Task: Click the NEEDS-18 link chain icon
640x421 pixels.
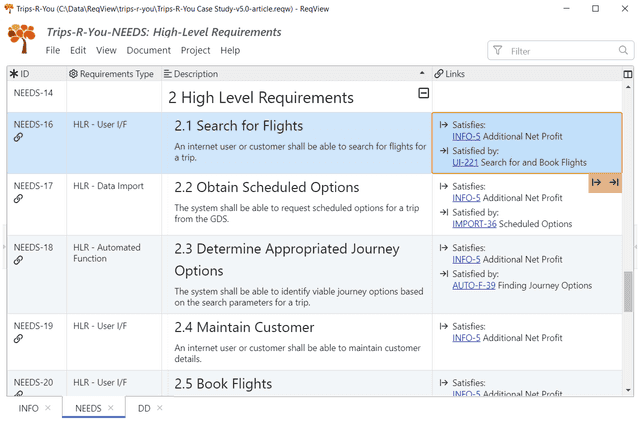Action: click(x=19, y=260)
